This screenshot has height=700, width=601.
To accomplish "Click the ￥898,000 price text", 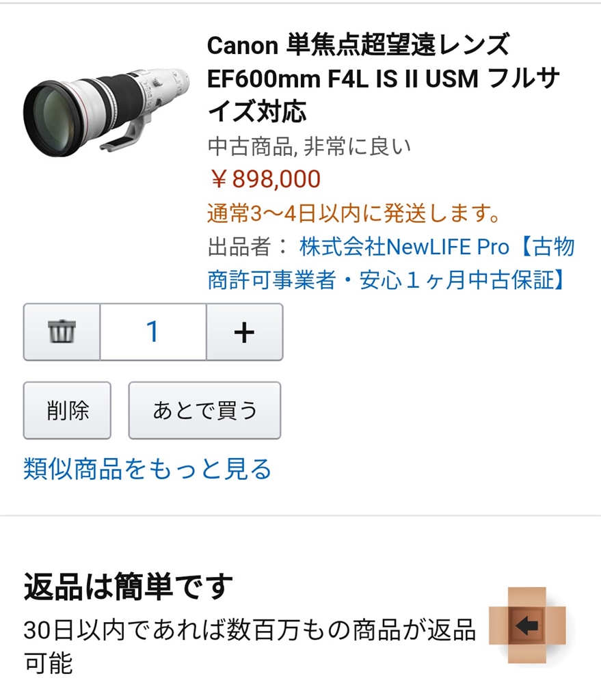I will [265, 179].
